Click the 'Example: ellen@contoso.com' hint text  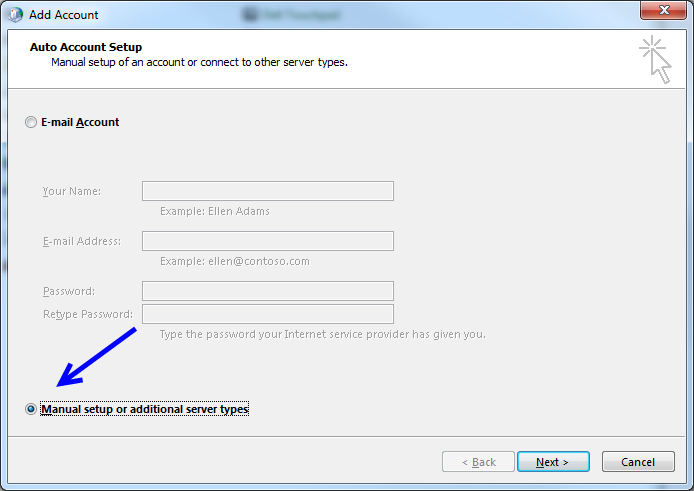click(x=235, y=261)
